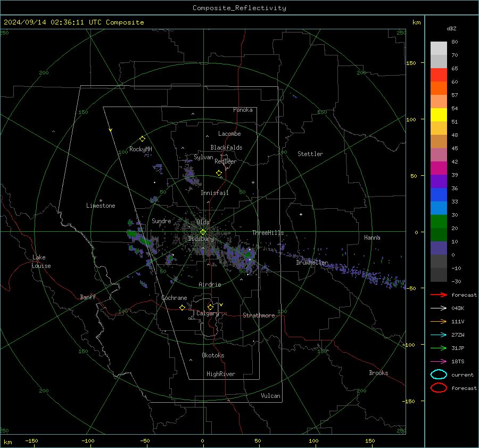
Task: Click the Banff town label
Action: (x=88, y=297)
